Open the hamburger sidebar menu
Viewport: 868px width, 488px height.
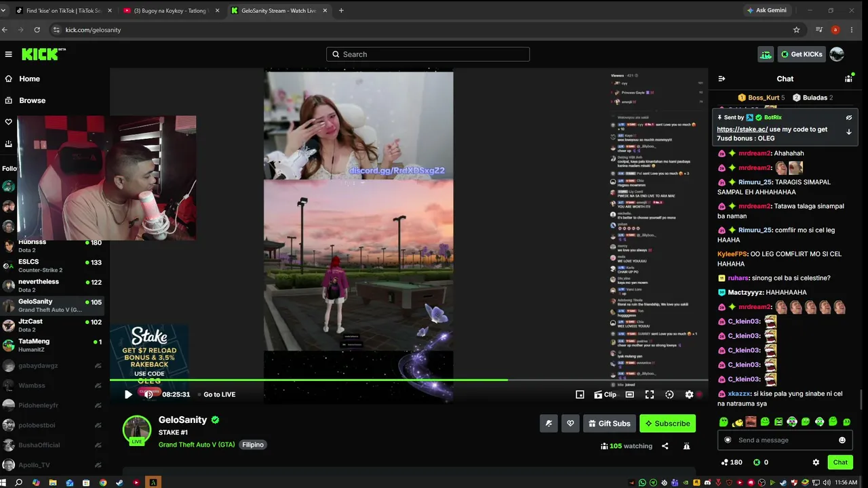click(x=8, y=54)
